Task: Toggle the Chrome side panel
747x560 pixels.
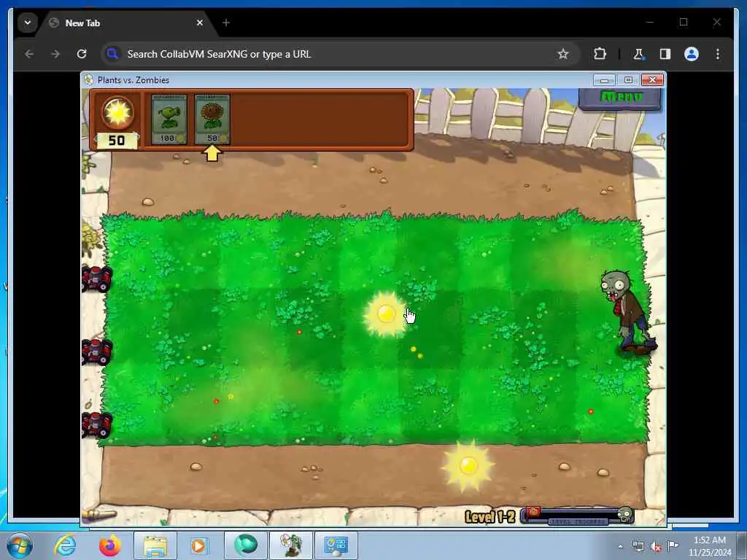Action: (x=665, y=54)
